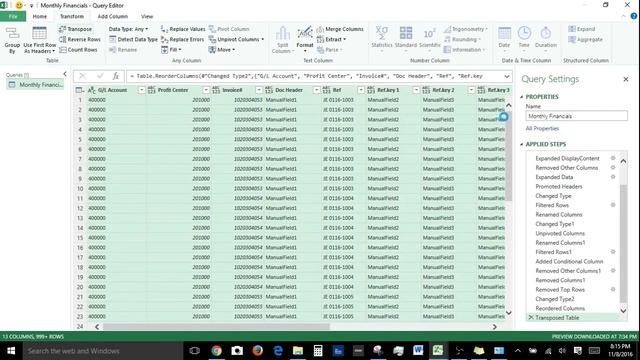Viewport: 640px width, 360px height.
Task: Select the Promoted Headers step
Action: pos(559,187)
